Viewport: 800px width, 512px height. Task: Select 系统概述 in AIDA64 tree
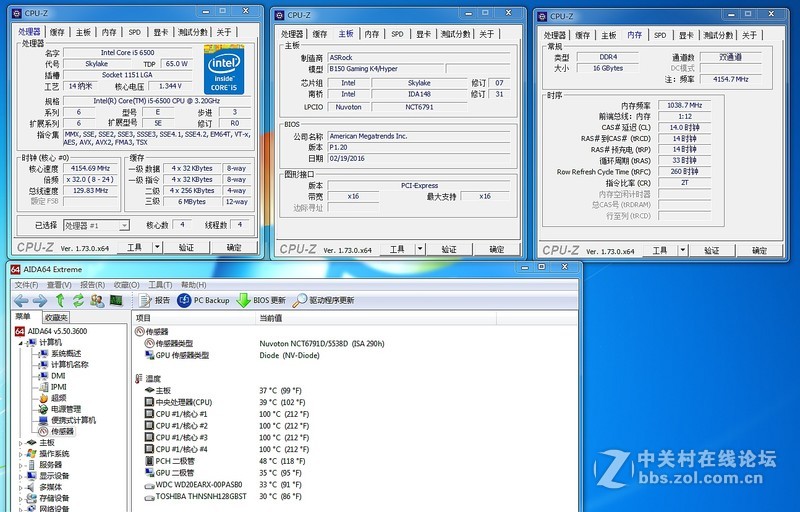point(65,353)
